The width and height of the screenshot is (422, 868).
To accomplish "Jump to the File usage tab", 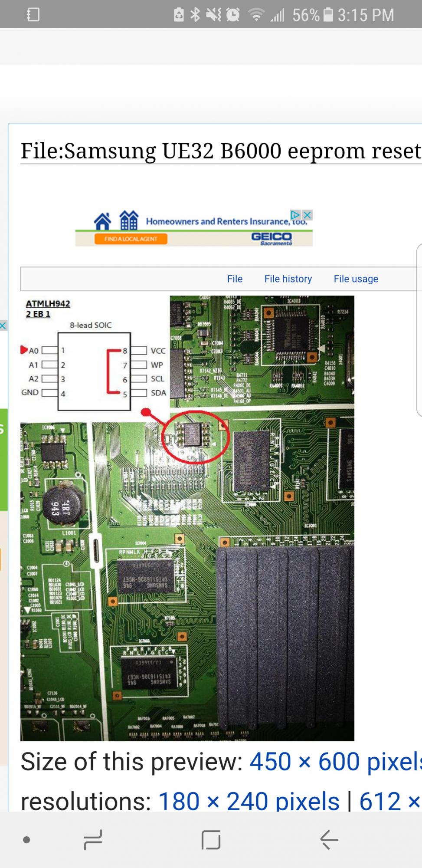I will point(356,279).
